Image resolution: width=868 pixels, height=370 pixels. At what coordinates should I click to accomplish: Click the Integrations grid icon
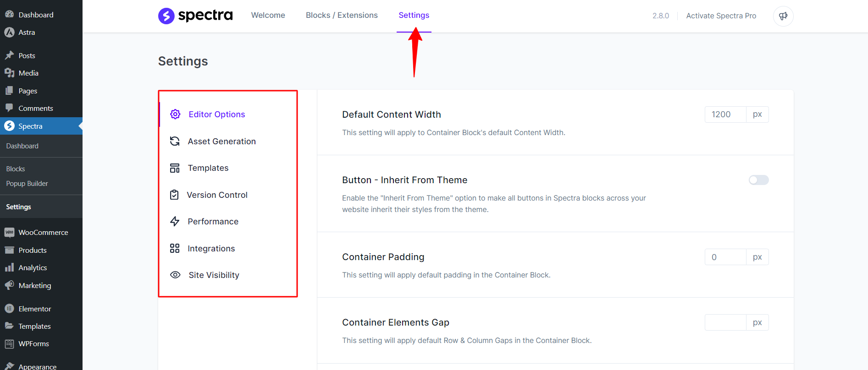175,248
